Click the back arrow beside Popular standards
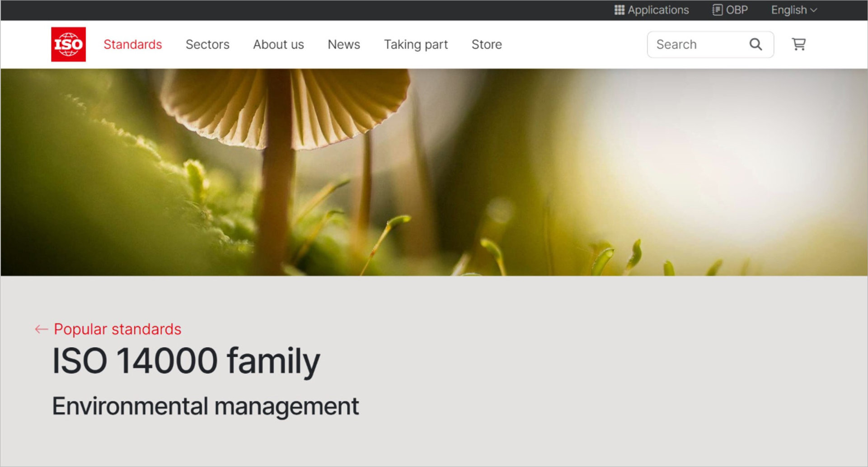Image resolution: width=868 pixels, height=467 pixels. tap(42, 329)
